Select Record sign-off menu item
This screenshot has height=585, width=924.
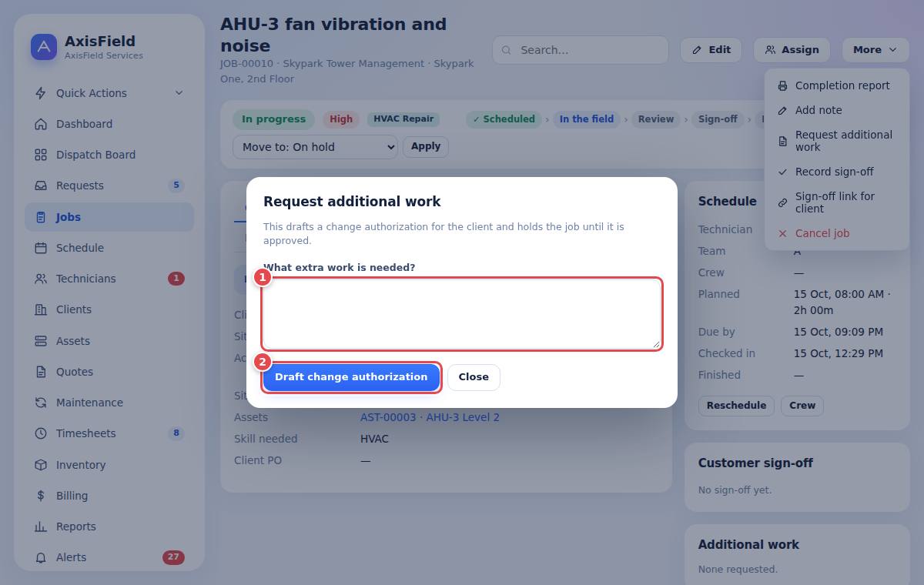point(837,172)
